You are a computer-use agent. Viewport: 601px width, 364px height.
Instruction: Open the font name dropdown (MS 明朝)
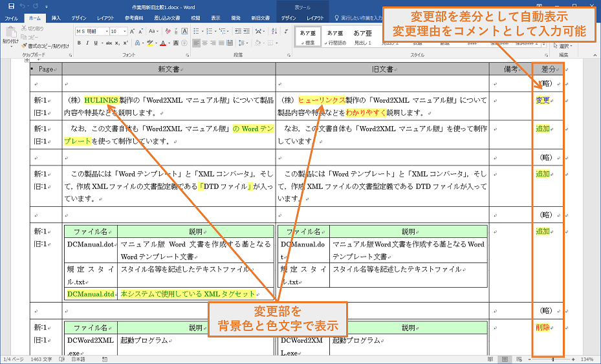pos(106,31)
